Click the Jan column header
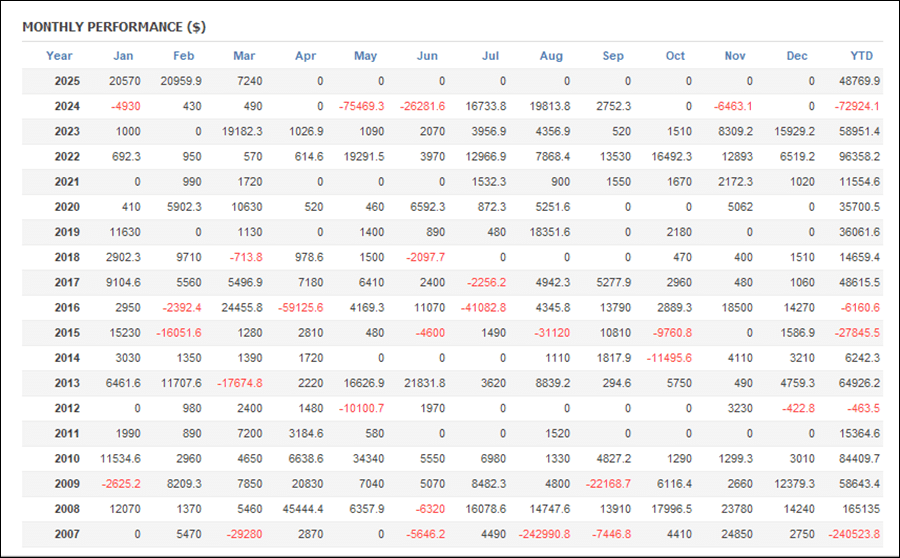 (123, 56)
